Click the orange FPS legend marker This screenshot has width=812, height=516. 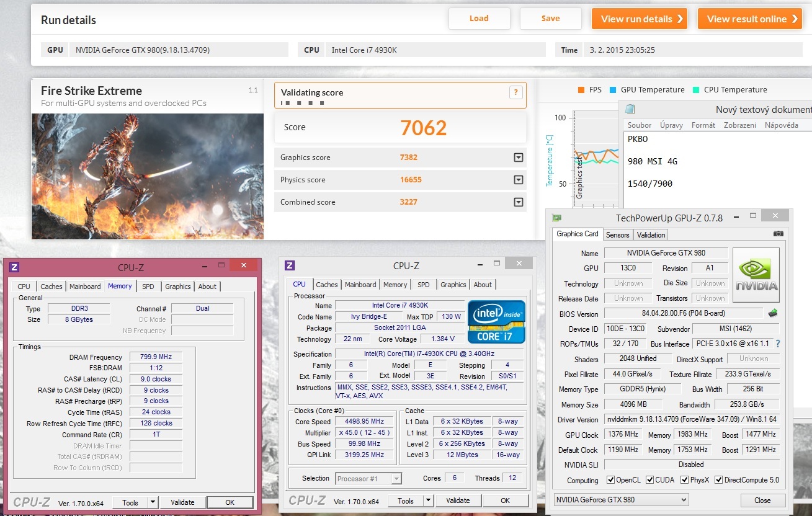pyautogui.click(x=581, y=90)
